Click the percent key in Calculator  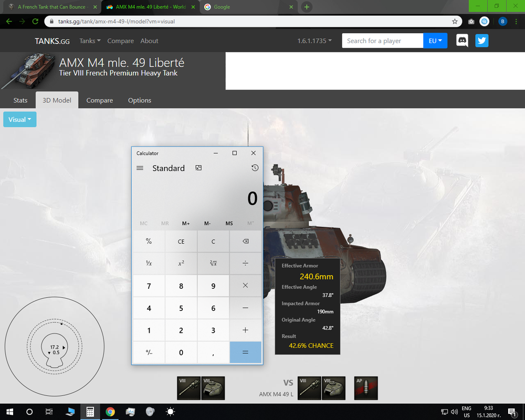tap(149, 241)
